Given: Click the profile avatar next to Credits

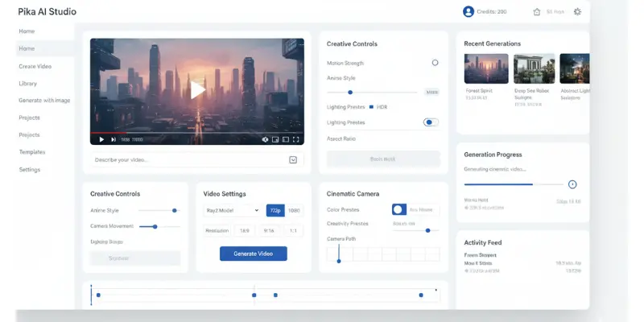Looking at the screenshot, I should 469,11.
